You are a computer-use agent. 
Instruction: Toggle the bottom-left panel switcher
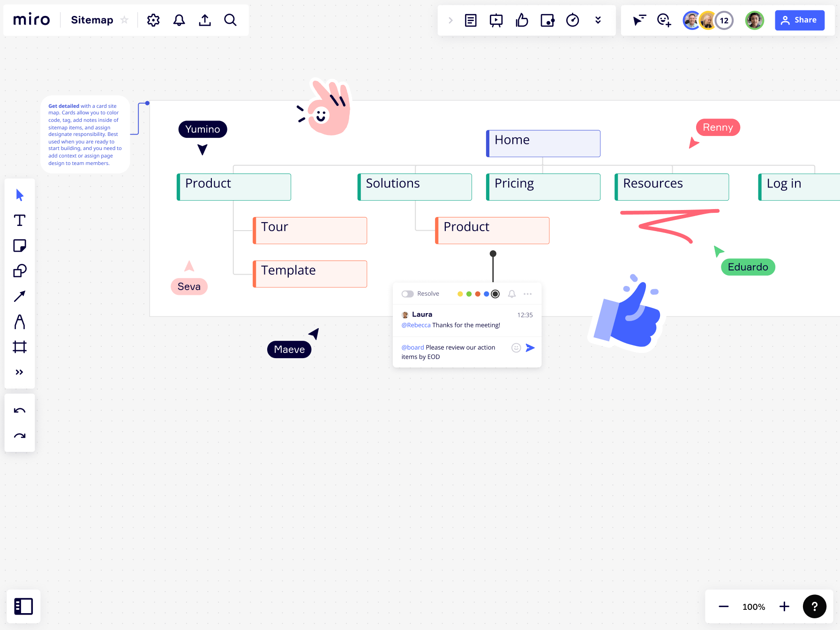pyautogui.click(x=23, y=606)
